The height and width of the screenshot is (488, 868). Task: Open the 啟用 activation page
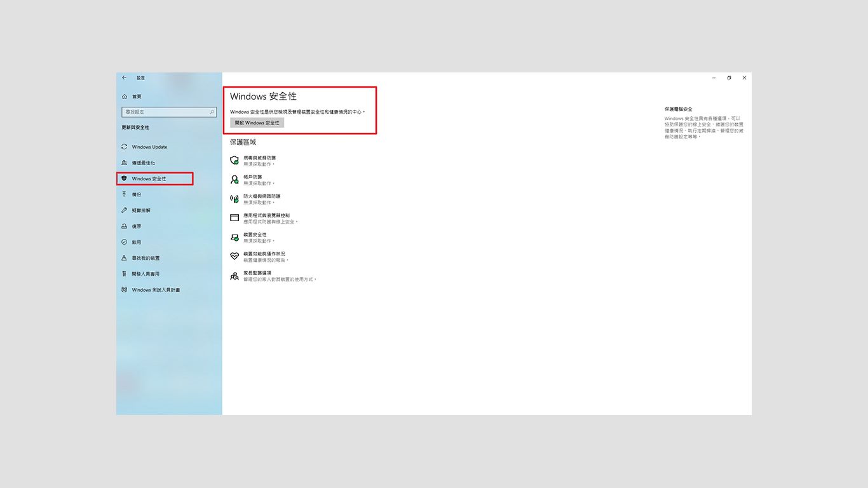tap(132, 242)
